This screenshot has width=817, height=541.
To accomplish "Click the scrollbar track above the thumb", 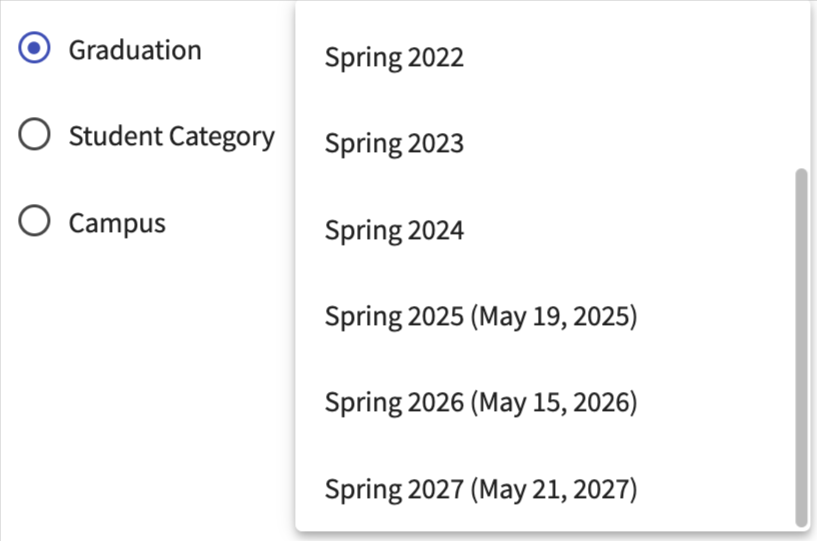I will (x=800, y=90).
